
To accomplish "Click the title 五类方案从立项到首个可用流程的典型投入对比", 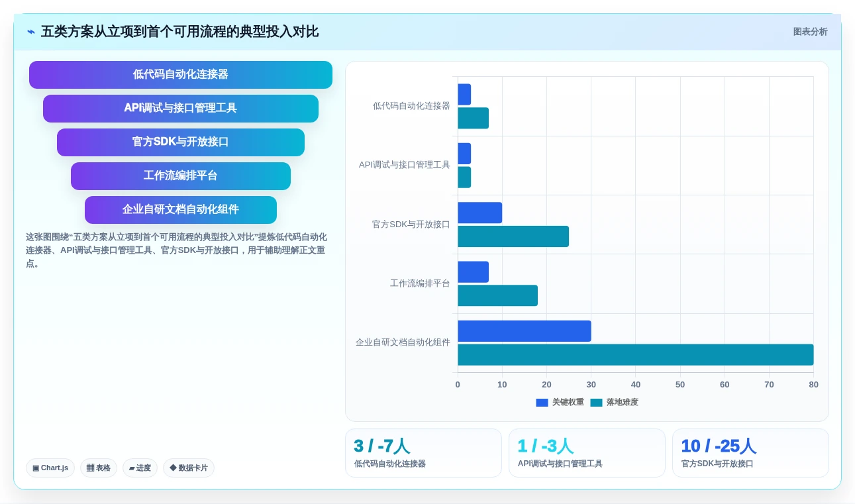I will pyautogui.click(x=179, y=32).
